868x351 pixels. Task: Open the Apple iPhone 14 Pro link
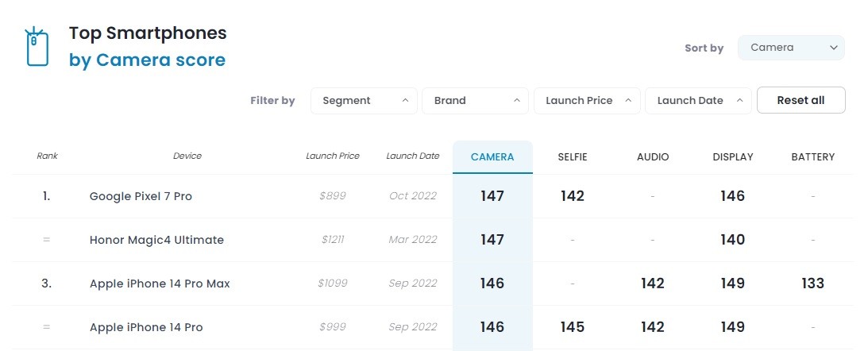146,328
